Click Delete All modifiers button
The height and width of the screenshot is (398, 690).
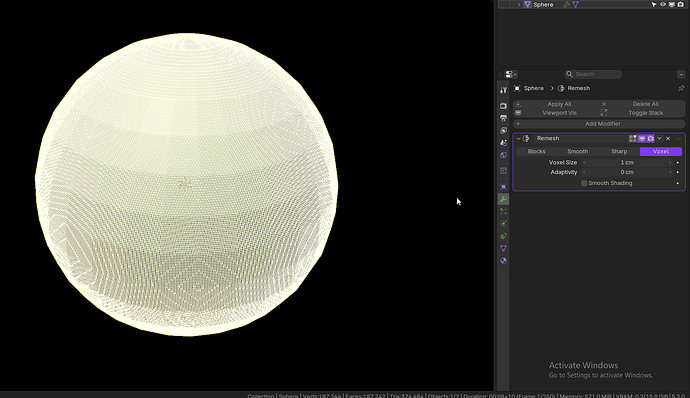[642, 104]
